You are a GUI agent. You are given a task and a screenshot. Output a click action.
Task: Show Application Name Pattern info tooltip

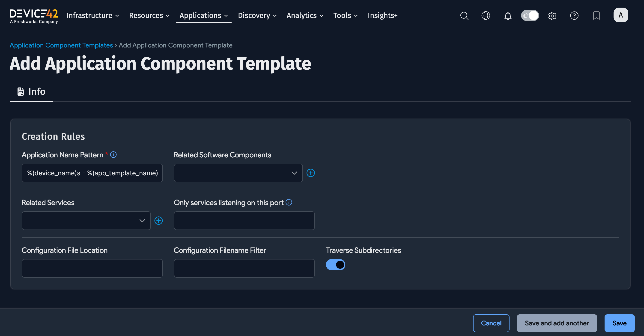coord(113,155)
